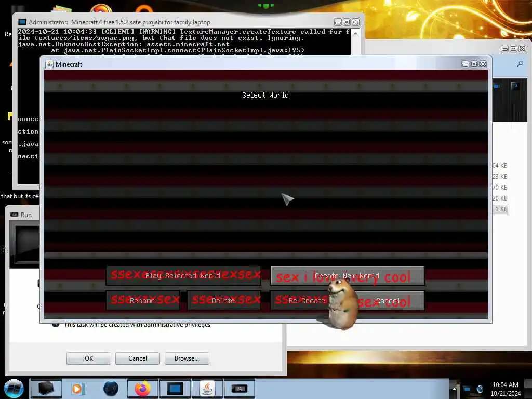
Task: Close the Administrator console window
Action: click(355, 22)
